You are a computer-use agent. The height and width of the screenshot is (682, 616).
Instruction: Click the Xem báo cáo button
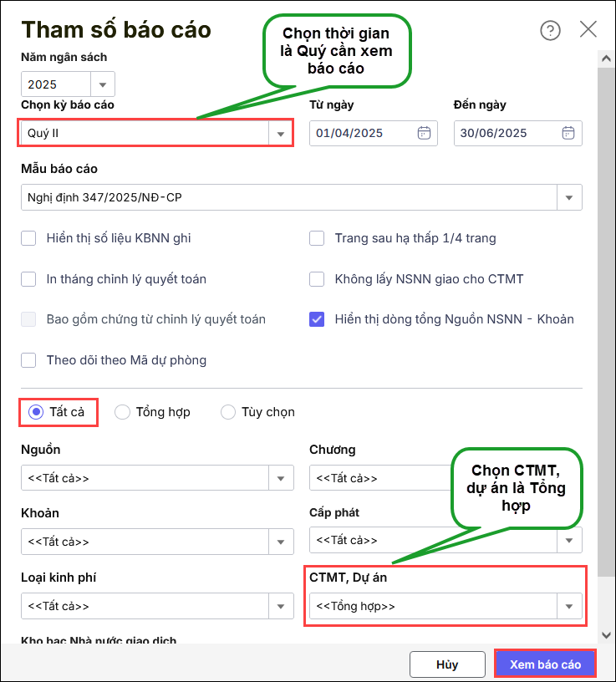[545, 664]
